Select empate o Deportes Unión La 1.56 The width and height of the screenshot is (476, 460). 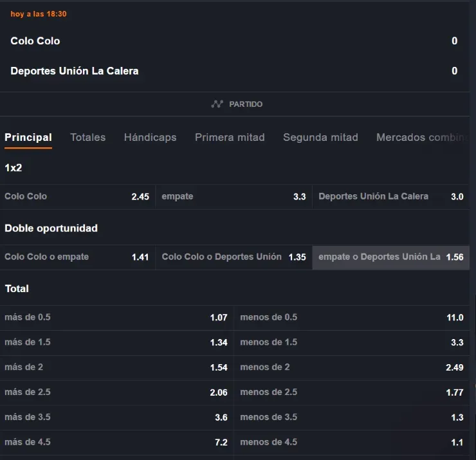point(391,257)
